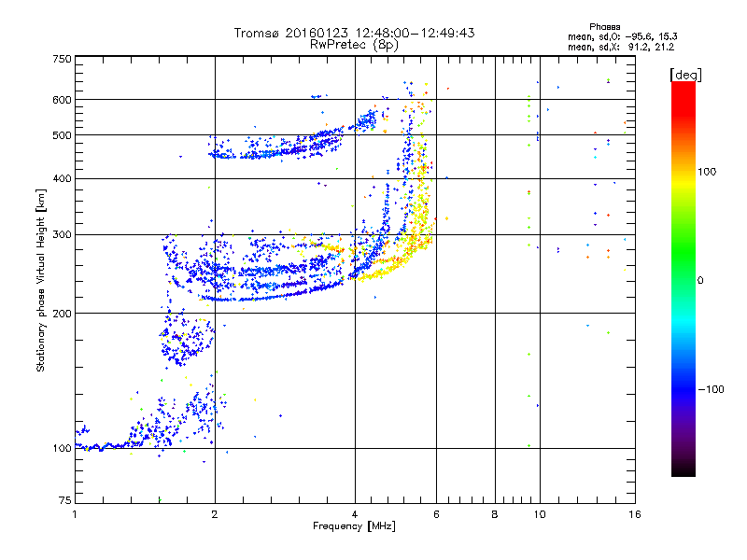The height and width of the screenshot is (560, 747).
Task: Click y-axis tick label '75'
Action: click(65, 500)
